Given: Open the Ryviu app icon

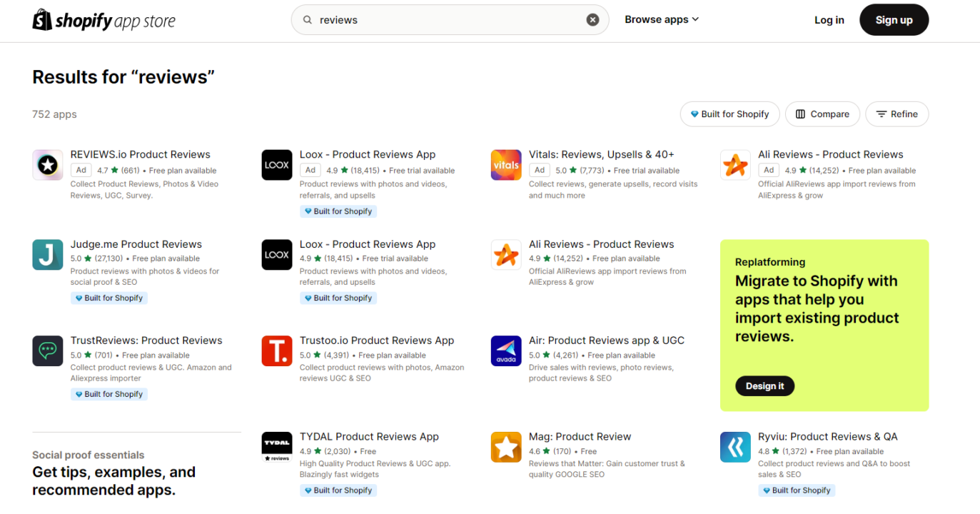Looking at the screenshot, I should (x=735, y=447).
